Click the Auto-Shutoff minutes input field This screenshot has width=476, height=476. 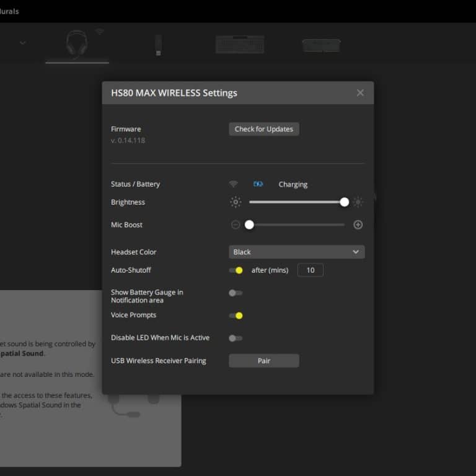pos(311,270)
